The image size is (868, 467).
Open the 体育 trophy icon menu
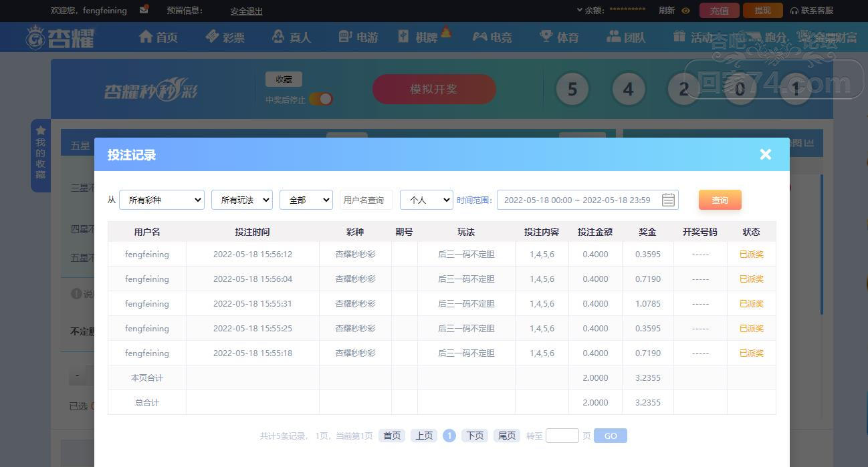point(546,37)
